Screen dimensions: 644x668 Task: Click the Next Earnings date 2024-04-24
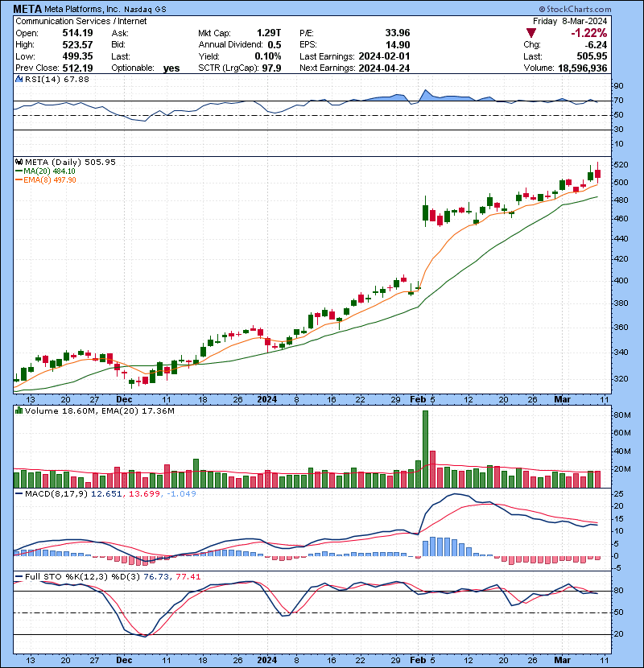(385, 68)
